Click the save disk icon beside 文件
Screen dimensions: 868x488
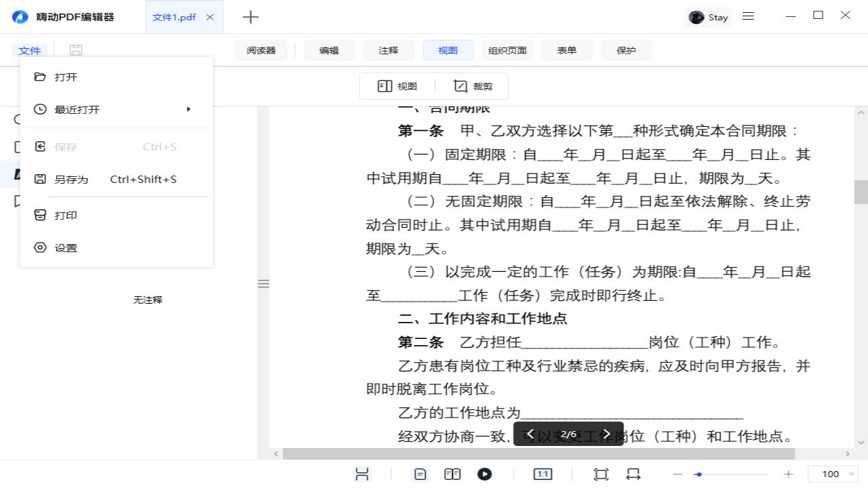click(76, 50)
